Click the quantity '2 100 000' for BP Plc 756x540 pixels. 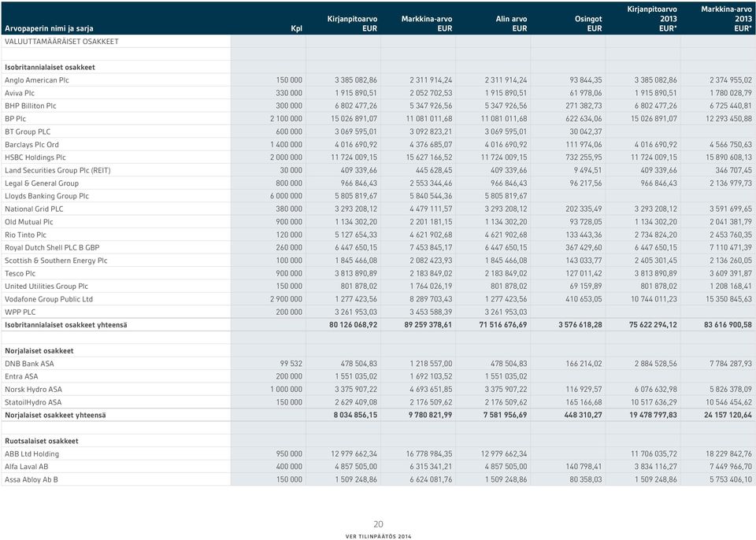point(287,119)
